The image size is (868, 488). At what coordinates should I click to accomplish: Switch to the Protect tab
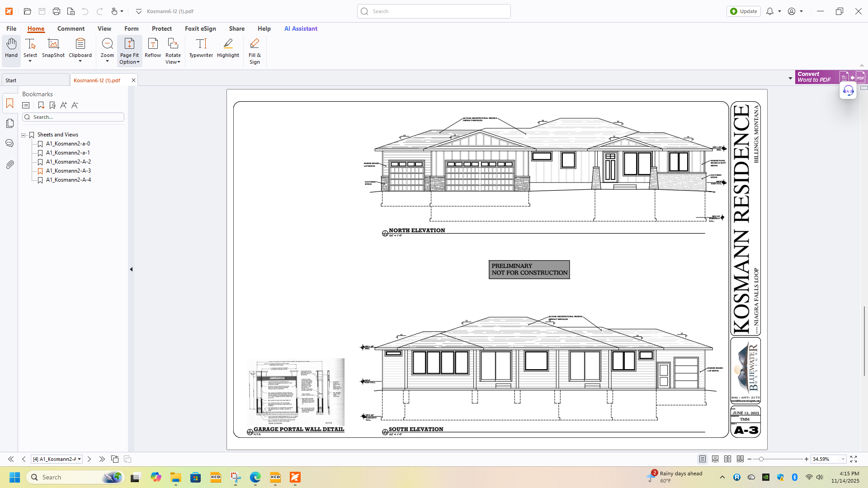click(x=161, y=28)
